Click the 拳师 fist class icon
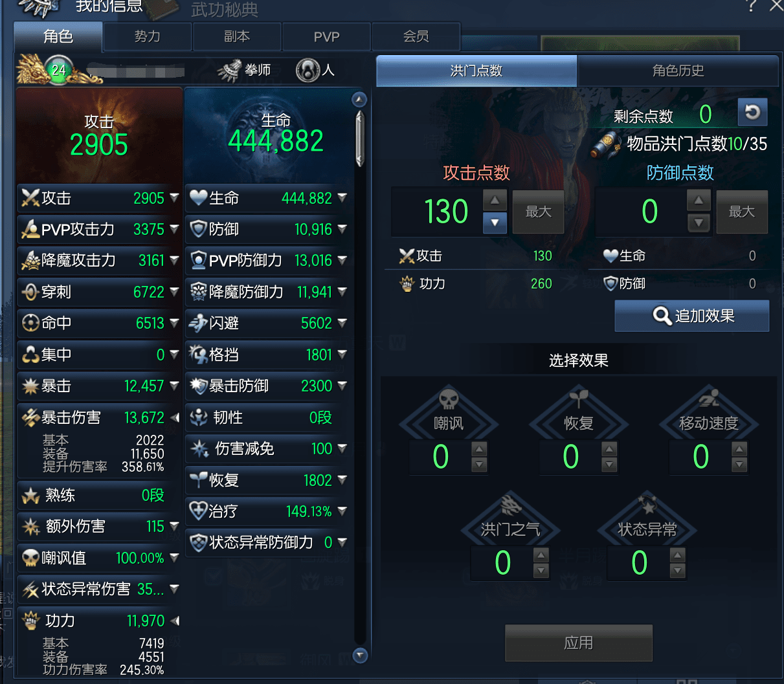Image resolution: width=784 pixels, height=684 pixels. point(229,71)
